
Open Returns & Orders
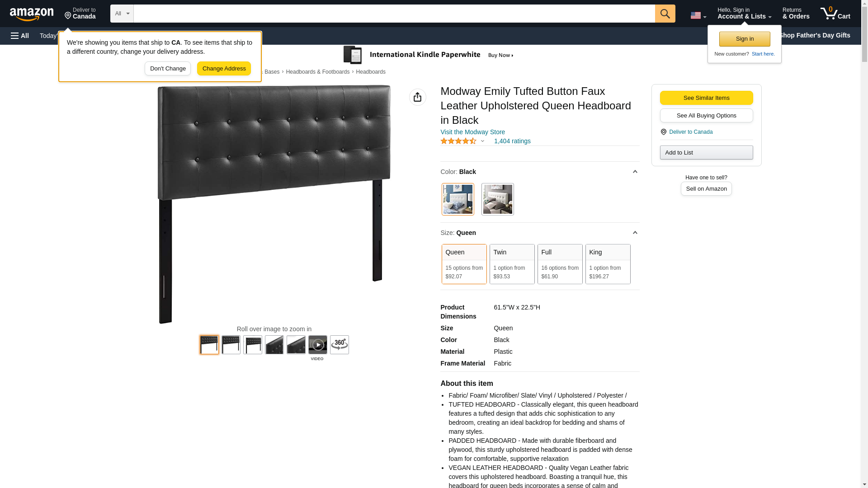(796, 14)
